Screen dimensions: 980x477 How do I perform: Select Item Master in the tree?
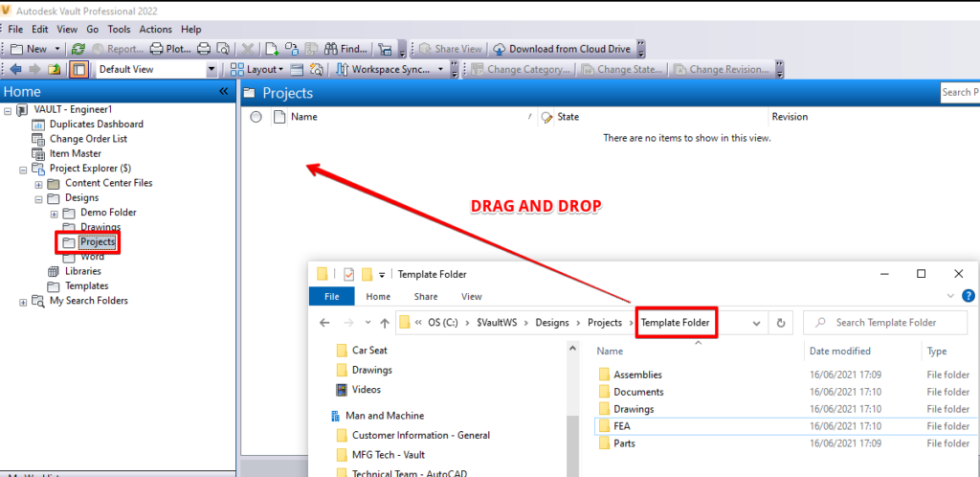75,153
